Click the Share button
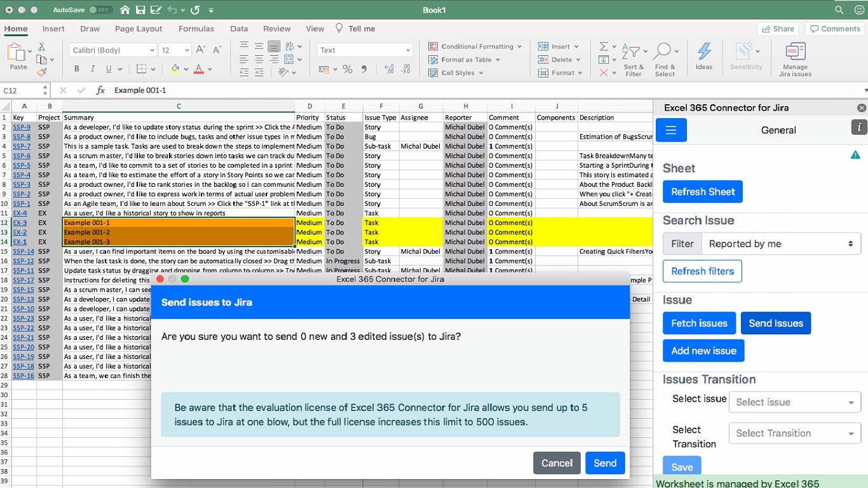The height and width of the screenshot is (488, 868). (778, 29)
